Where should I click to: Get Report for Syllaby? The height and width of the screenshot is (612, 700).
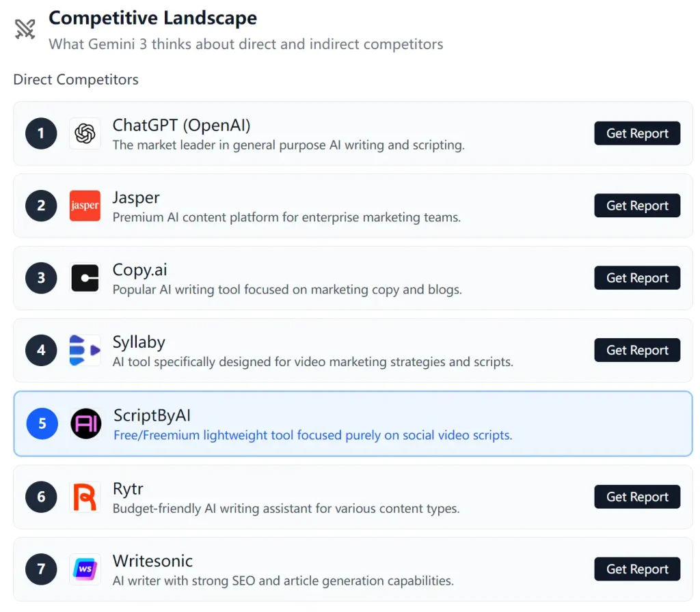tap(636, 350)
